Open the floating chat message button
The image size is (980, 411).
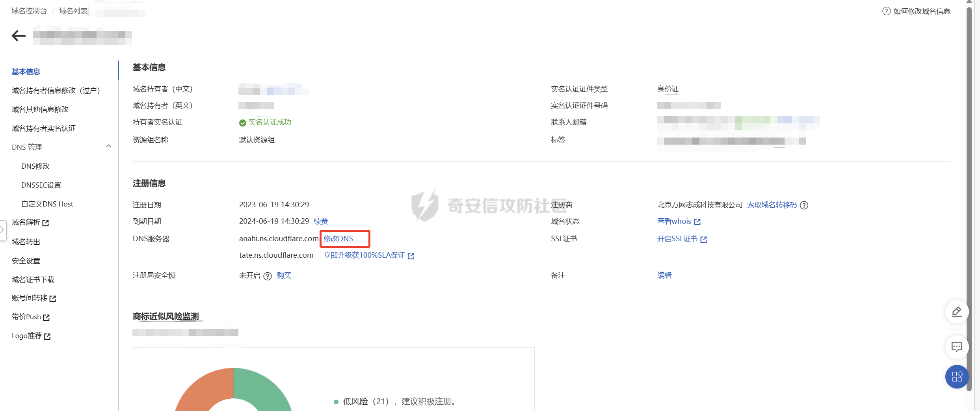point(957,347)
